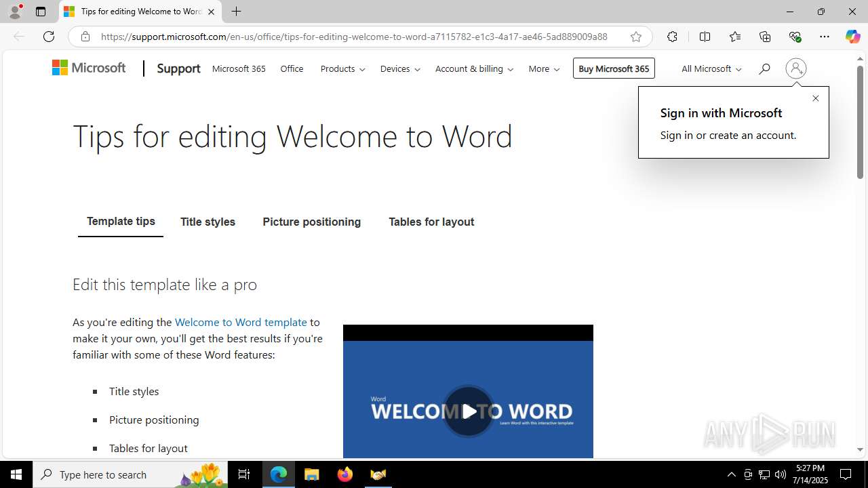Image resolution: width=868 pixels, height=488 pixels.
Task: Click the scrollbar up arrow
Action: click(x=860, y=59)
